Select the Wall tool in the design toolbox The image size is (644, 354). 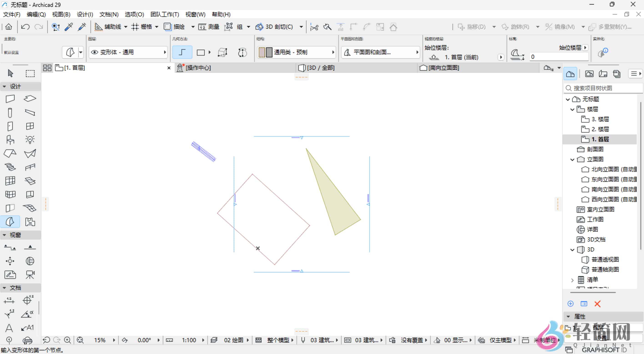coord(10,99)
